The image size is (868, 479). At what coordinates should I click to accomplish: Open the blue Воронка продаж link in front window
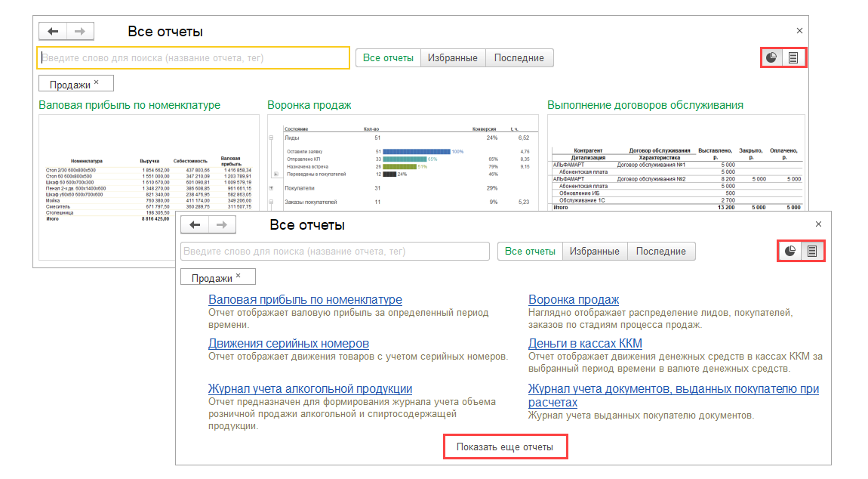pos(574,299)
